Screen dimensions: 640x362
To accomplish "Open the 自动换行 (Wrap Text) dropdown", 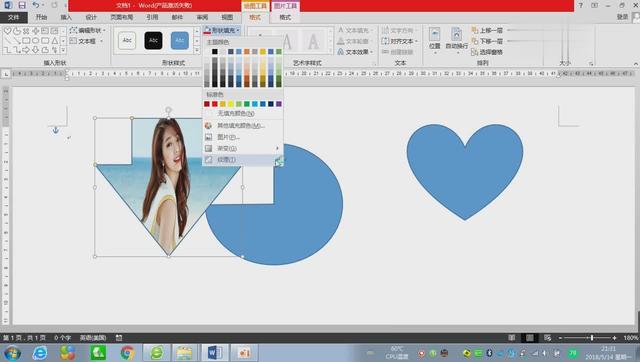I will click(456, 40).
